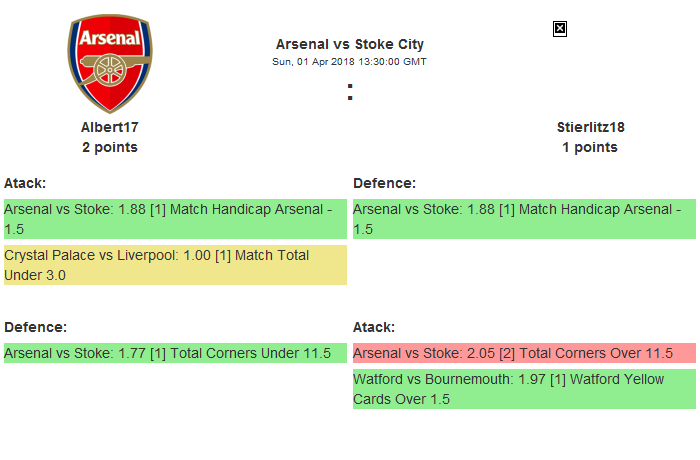Viewport: 700px width, 460px height.
Task: Select Albert17's green Match Handicap Arsenal bet
Action: [x=175, y=219]
